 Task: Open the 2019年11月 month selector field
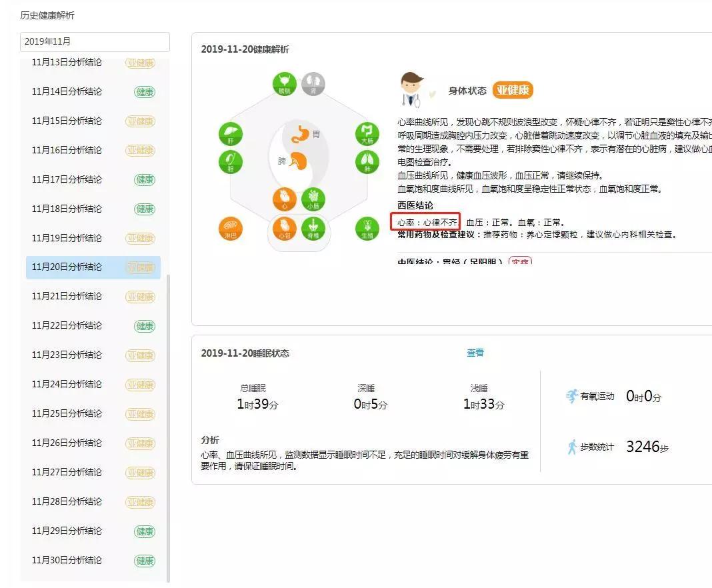tap(95, 41)
